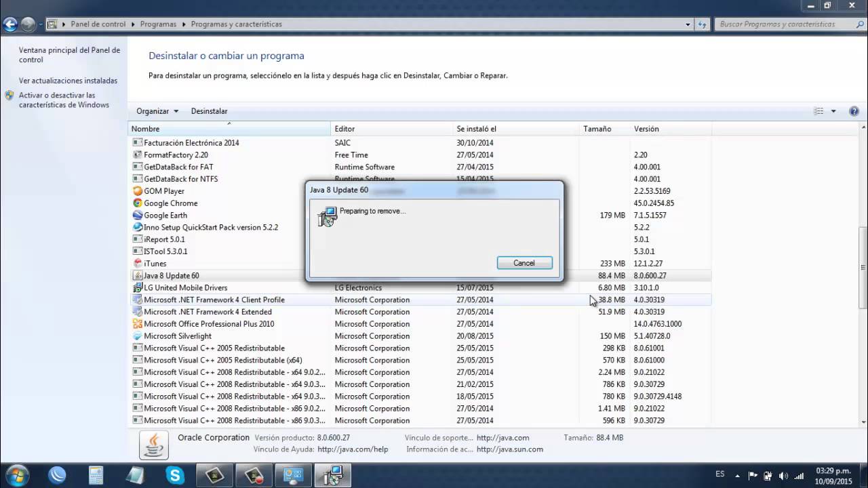This screenshot has width=868, height=488.
Task: Click the GOM Player list icon
Action: (138, 191)
